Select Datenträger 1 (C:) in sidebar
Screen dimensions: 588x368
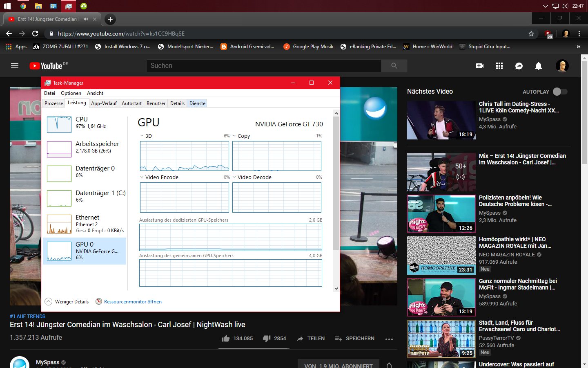tap(85, 197)
